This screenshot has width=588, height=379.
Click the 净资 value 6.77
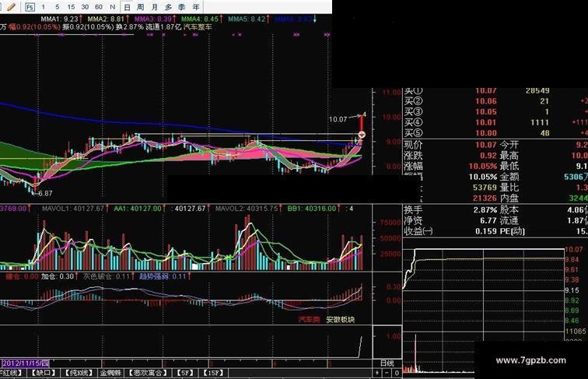tap(488, 221)
